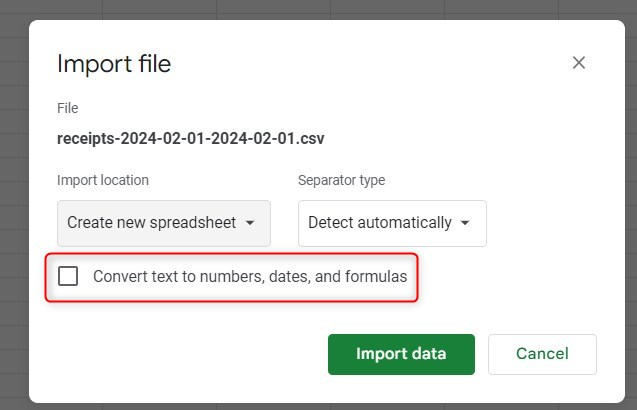
Task: Click empty dialog space left of Import data
Action: (180, 354)
